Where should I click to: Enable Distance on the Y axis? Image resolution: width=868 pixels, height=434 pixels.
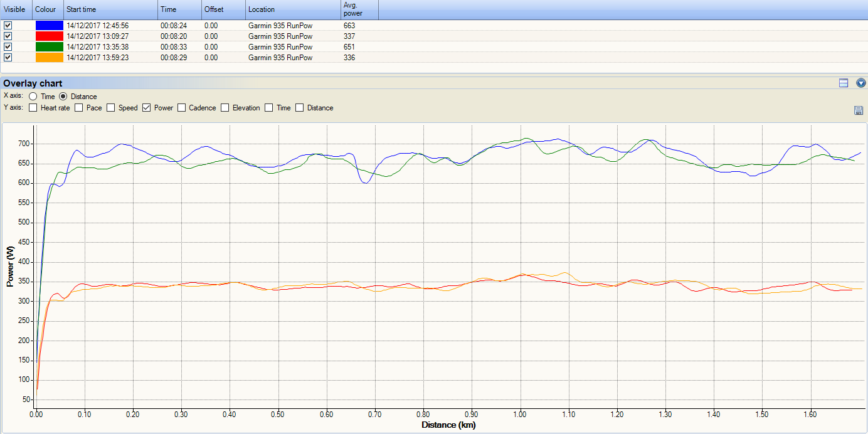pos(299,107)
